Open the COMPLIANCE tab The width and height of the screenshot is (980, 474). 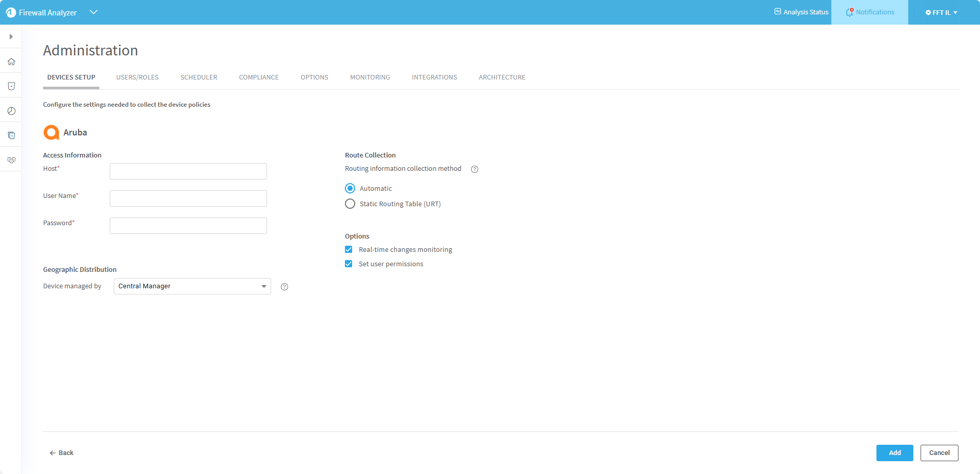click(259, 77)
